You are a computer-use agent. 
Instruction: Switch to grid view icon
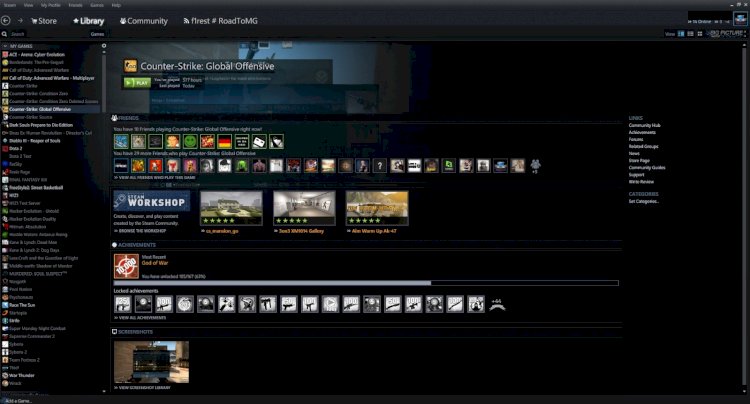point(700,34)
